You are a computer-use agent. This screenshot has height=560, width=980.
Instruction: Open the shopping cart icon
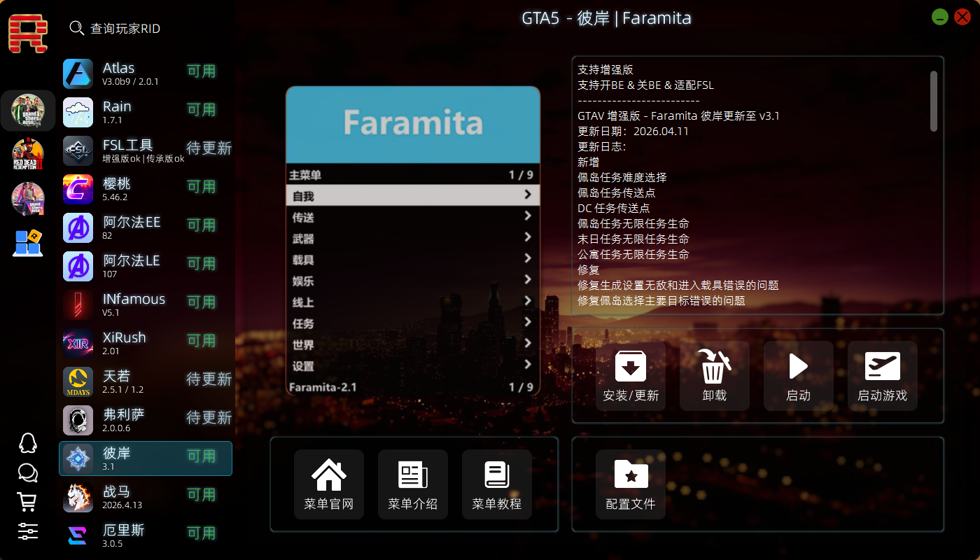pyautogui.click(x=27, y=502)
